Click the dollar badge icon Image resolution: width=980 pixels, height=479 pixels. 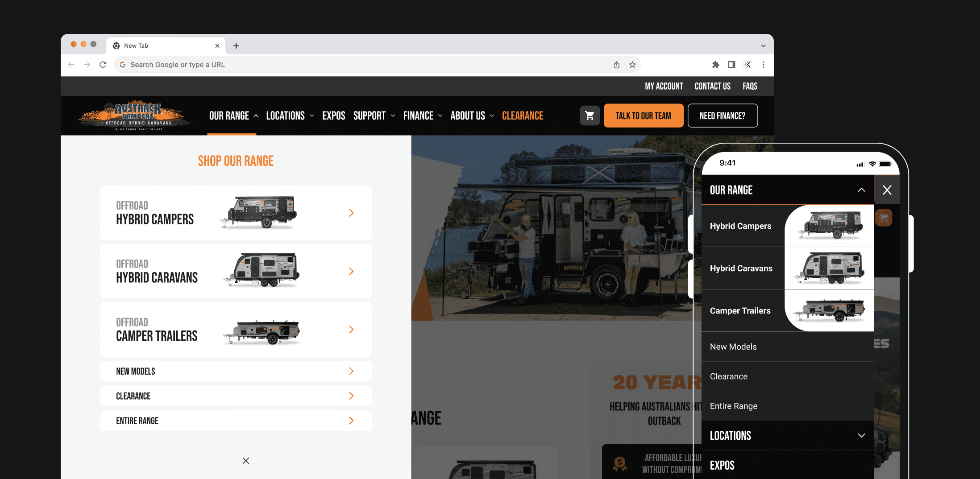(x=619, y=464)
